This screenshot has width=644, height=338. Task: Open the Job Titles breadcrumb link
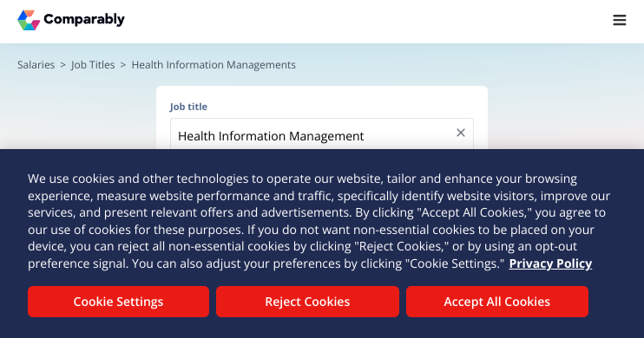click(x=93, y=65)
